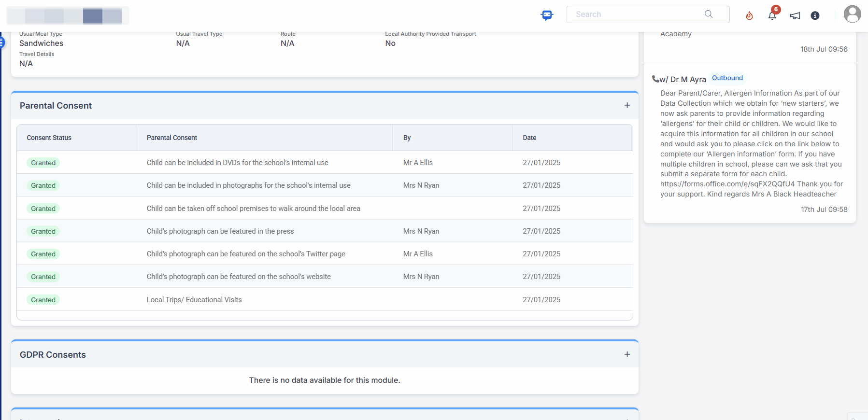Open the flame hot topics icon

point(749,16)
